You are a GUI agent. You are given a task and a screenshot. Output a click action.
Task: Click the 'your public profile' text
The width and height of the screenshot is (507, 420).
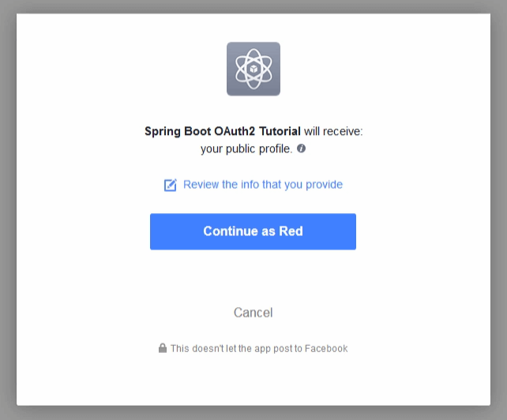point(246,148)
